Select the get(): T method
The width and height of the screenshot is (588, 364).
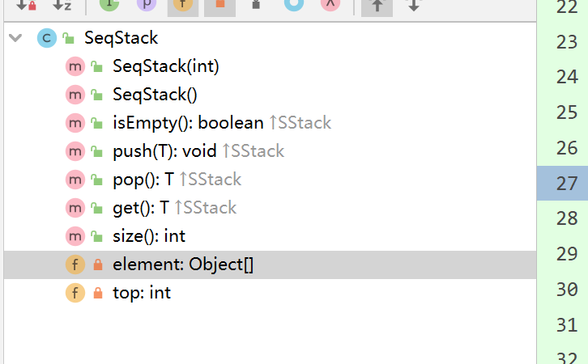[x=141, y=208]
